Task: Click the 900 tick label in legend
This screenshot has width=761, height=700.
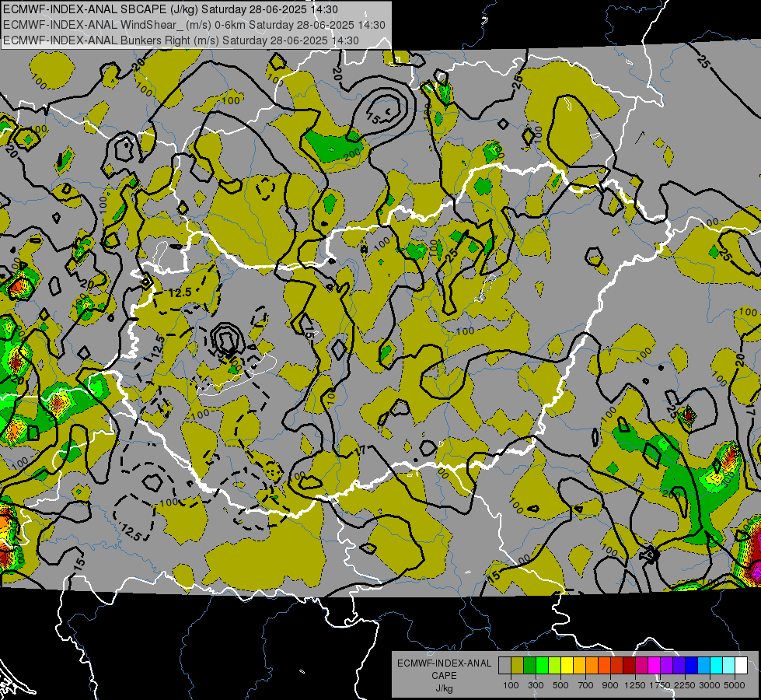Action: pyautogui.click(x=610, y=685)
